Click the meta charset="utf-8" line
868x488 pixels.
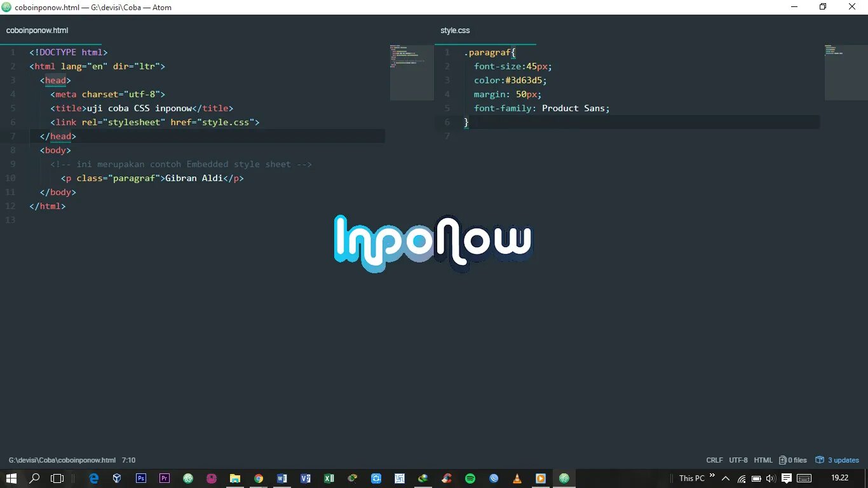pos(108,94)
